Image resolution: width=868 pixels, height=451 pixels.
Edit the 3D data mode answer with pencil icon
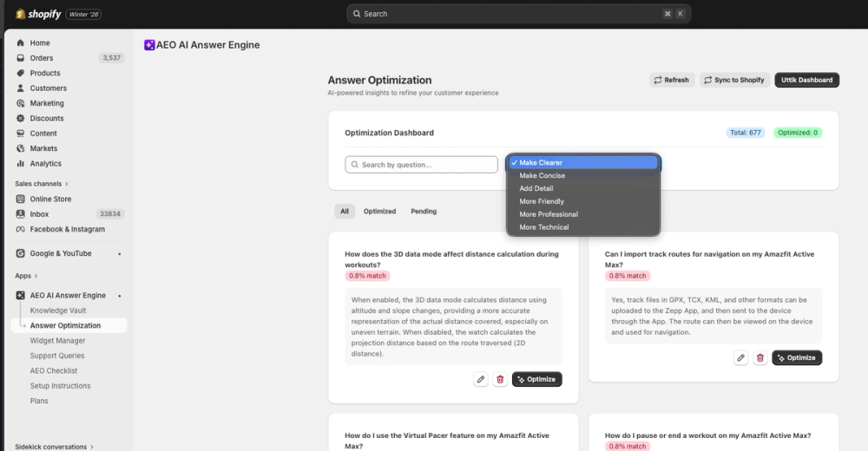481,379
